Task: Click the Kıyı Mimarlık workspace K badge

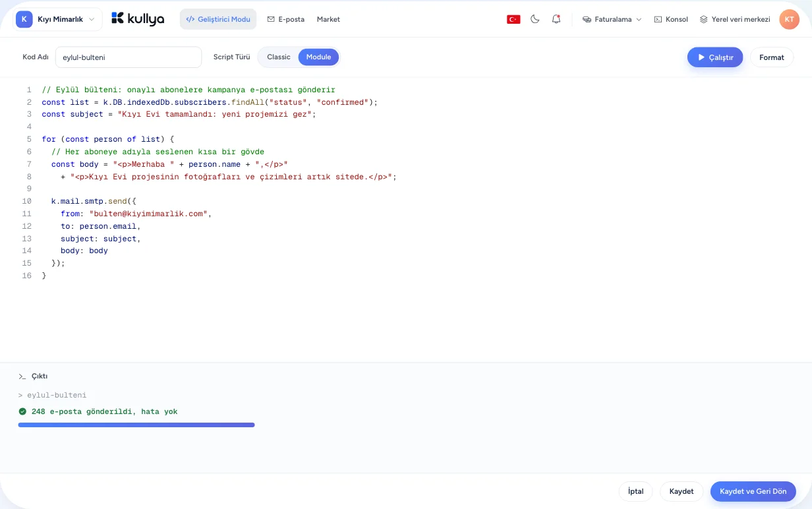Action: click(24, 19)
